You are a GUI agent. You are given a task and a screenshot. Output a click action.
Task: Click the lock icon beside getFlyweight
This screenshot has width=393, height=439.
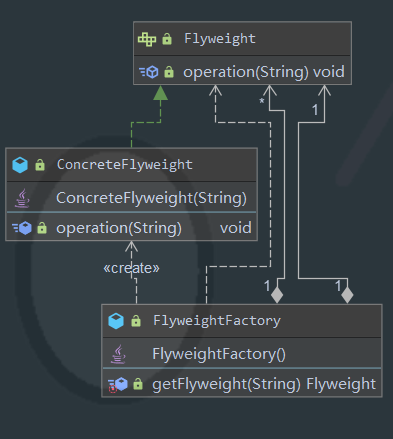click(138, 384)
